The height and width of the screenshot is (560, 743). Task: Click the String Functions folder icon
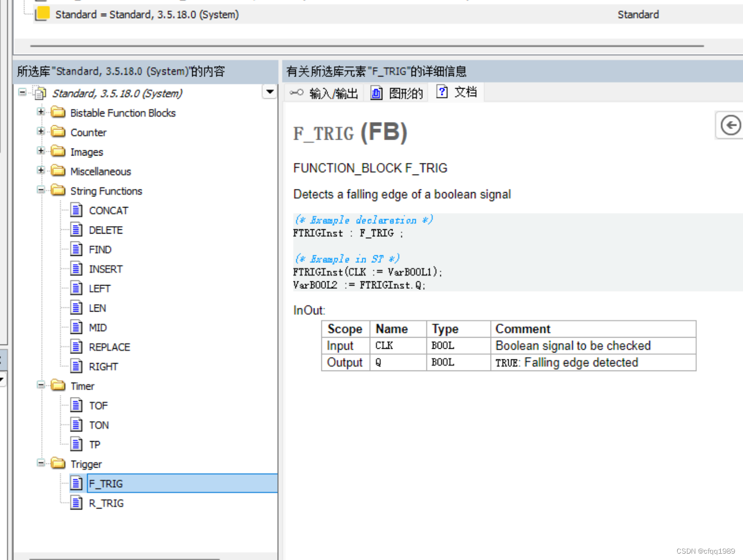point(58,191)
